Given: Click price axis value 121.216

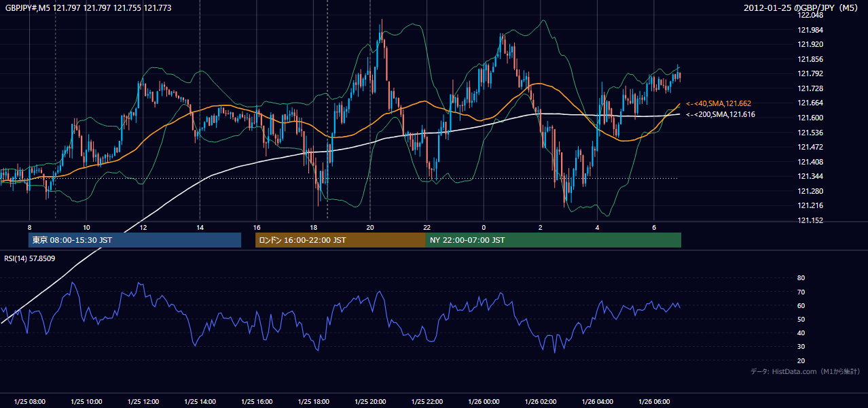Looking at the screenshot, I should (810, 205).
